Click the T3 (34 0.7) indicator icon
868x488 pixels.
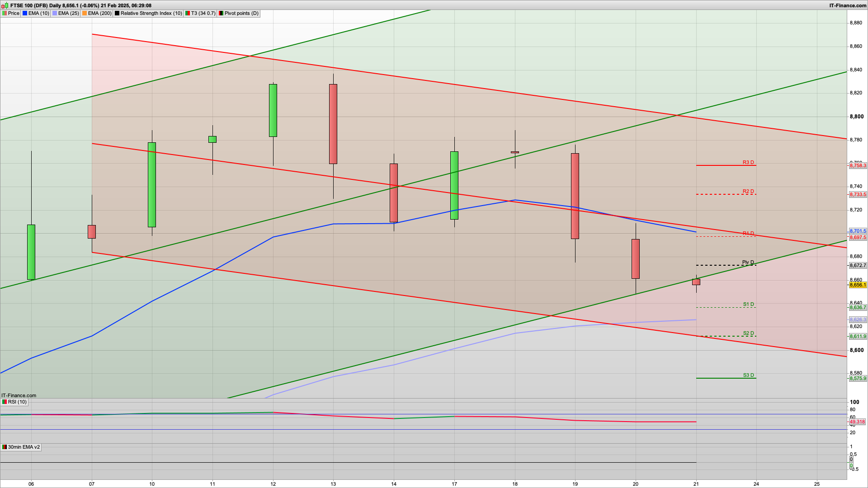188,13
